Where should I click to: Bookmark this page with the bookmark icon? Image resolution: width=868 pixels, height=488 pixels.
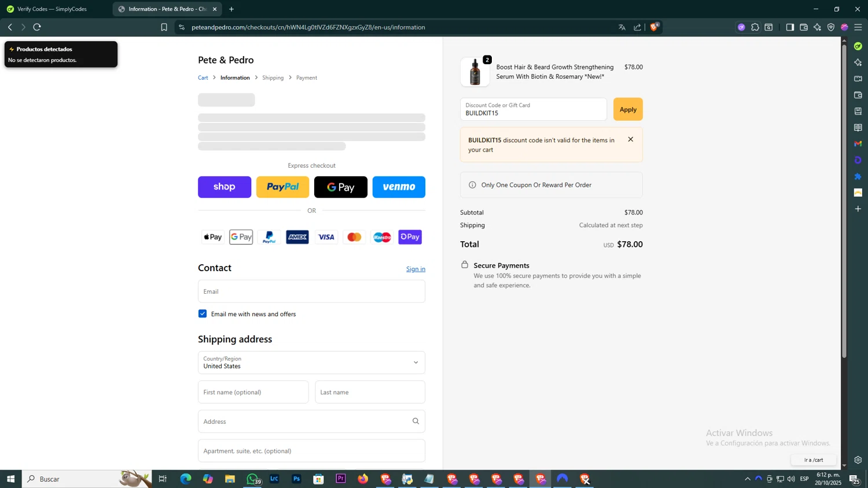164,27
